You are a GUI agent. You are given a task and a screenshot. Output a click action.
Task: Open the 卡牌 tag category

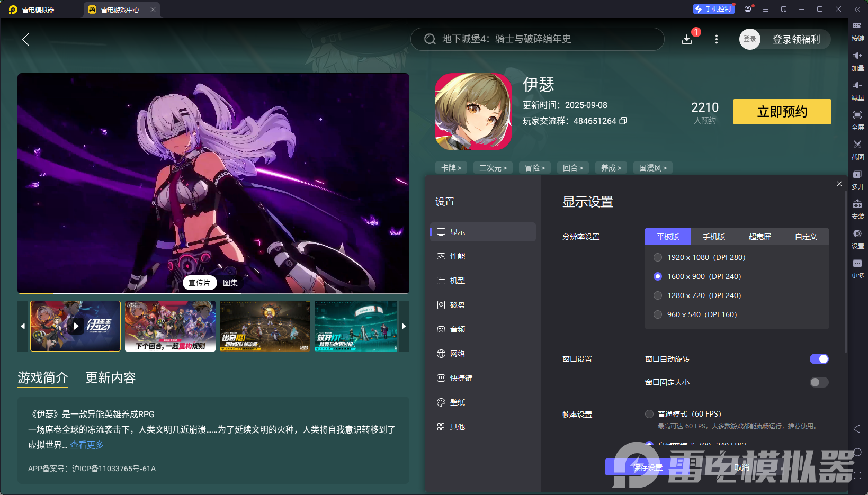[451, 168]
